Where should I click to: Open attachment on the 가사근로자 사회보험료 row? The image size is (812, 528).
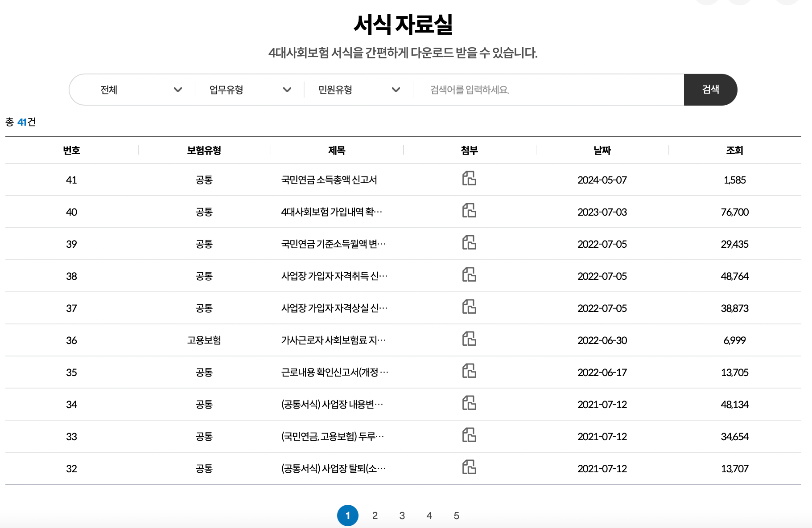tap(470, 340)
